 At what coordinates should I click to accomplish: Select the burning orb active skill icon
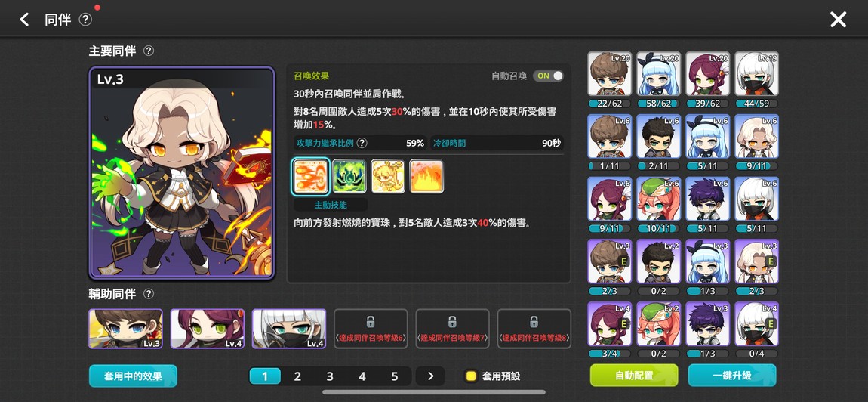310,176
